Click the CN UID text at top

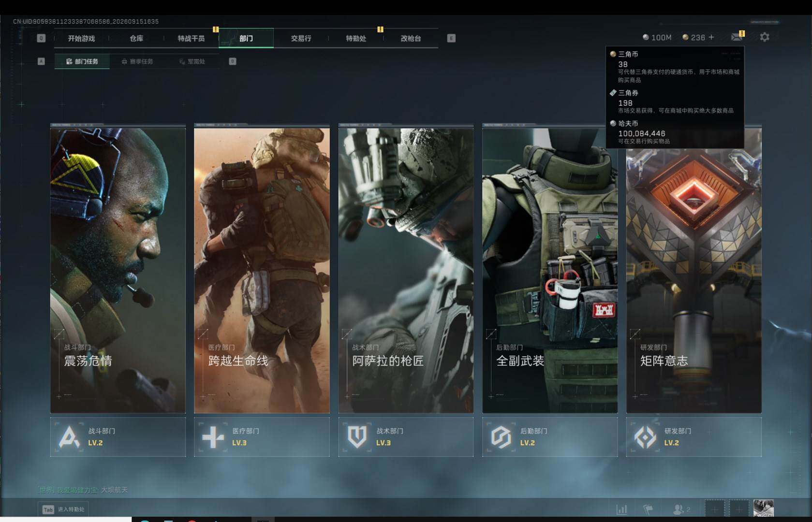(86, 22)
